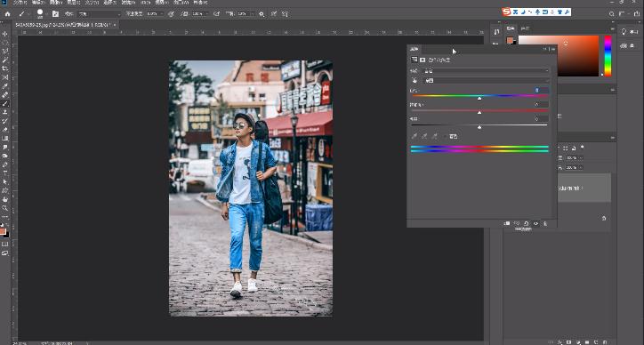This screenshot has width=644, height=345.
Task: Select the Brush tool in the toolbox
Action: (x=5, y=103)
